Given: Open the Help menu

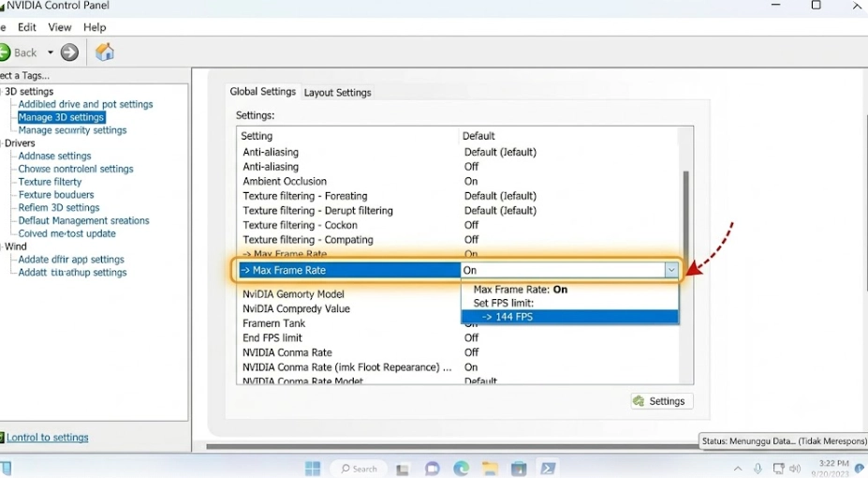Looking at the screenshot, I should pyautogui.click(x=95, y=27).
